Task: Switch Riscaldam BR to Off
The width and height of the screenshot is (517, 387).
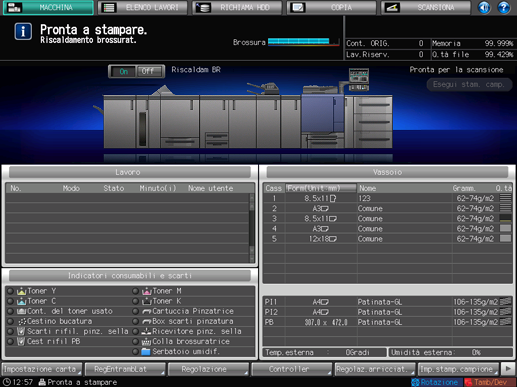Action: pyautogui.click(x=150, y=71)
